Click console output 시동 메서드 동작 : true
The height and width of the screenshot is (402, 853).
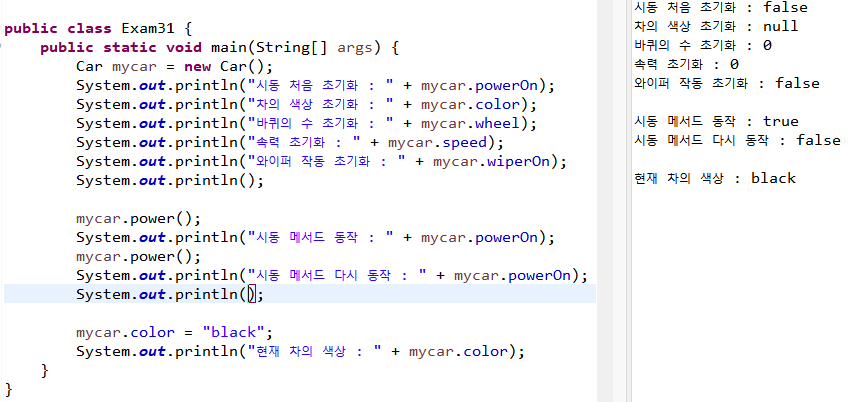tap(716, 121)
